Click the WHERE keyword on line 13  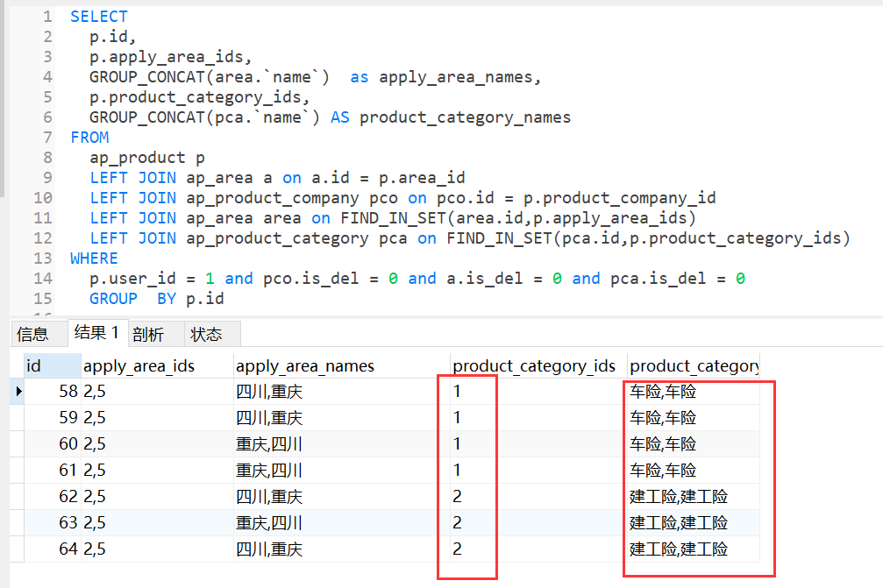pyautogui.click(x=94, y=259)
